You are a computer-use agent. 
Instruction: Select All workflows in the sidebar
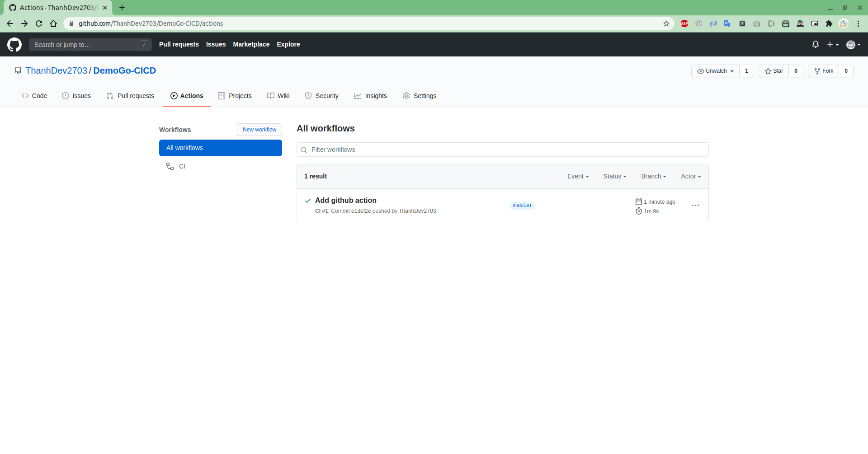(x=221, y=148)
